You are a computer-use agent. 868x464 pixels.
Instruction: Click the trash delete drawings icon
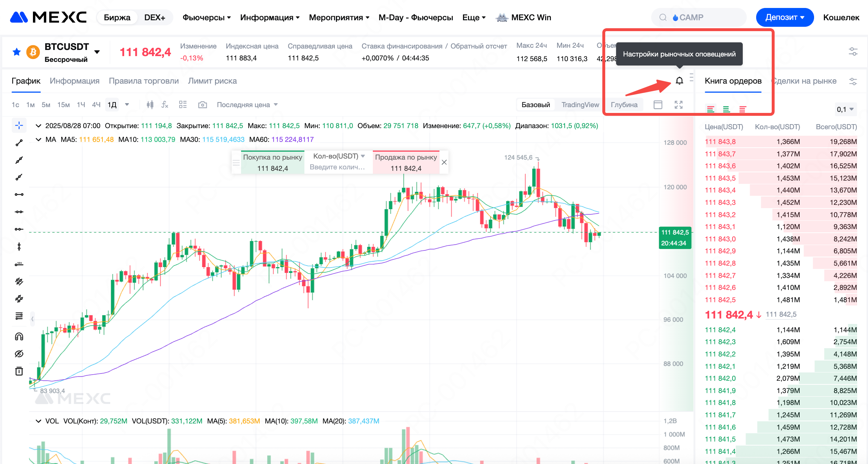pos(19,371)
